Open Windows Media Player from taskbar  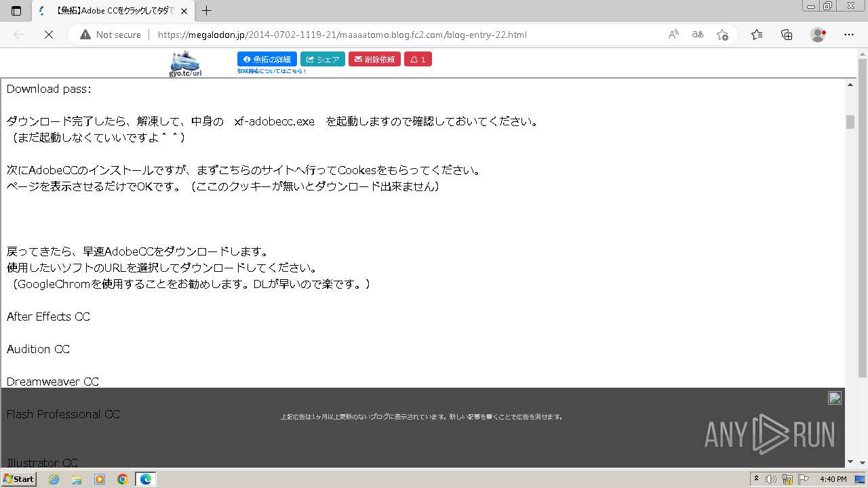[100, 479]
